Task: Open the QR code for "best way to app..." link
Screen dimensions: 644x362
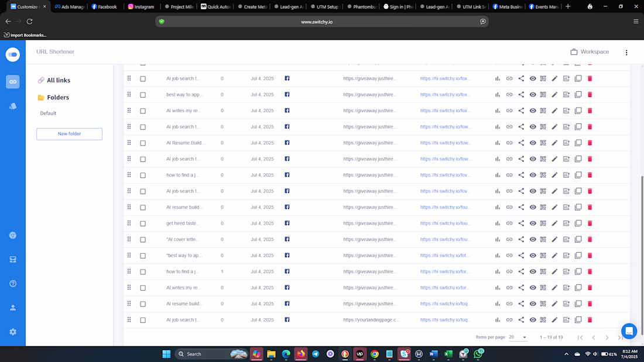Action: pyautogui.click(x=543, y=94)
